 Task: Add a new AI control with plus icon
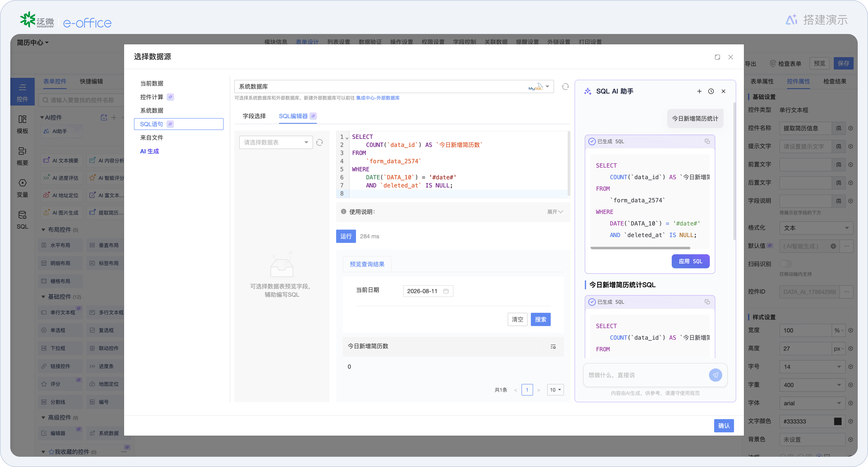tap(114, 118)
